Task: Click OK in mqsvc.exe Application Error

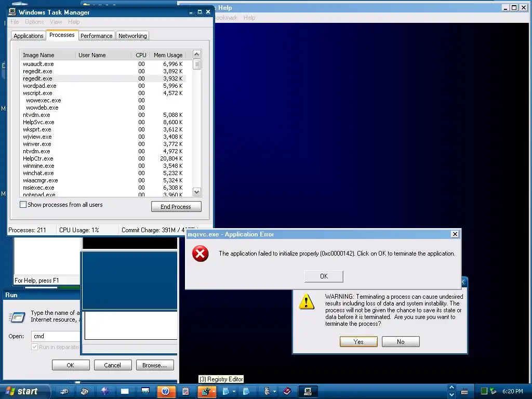Action: pyautogui.click(x=324, y=276)
